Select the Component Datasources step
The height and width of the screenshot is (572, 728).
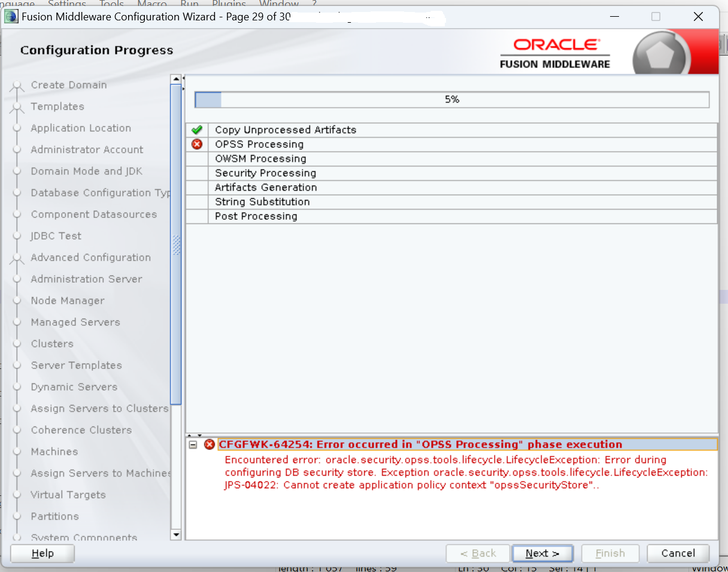(x=93, y=214)
